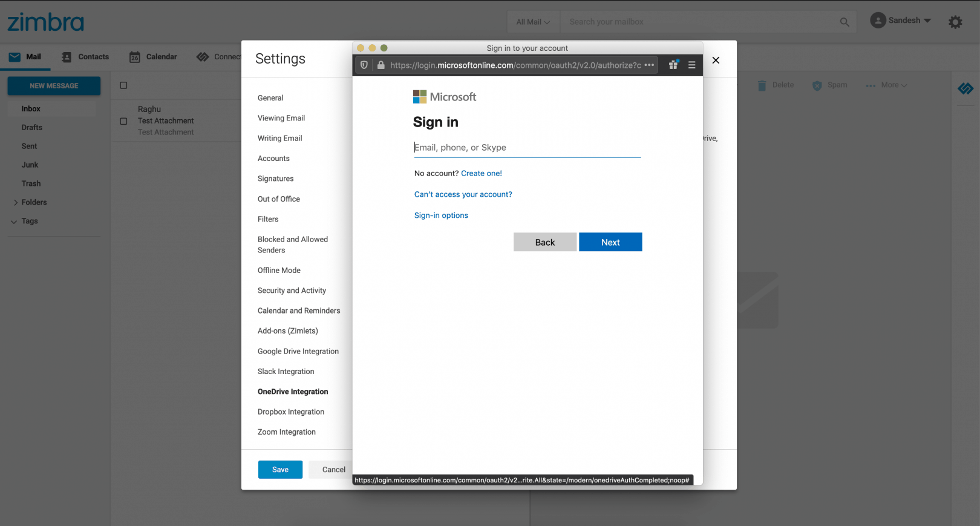Open Slack Integration settings
Image resolution: width=980 pixels, height=526 pixels.
point(286,372)
